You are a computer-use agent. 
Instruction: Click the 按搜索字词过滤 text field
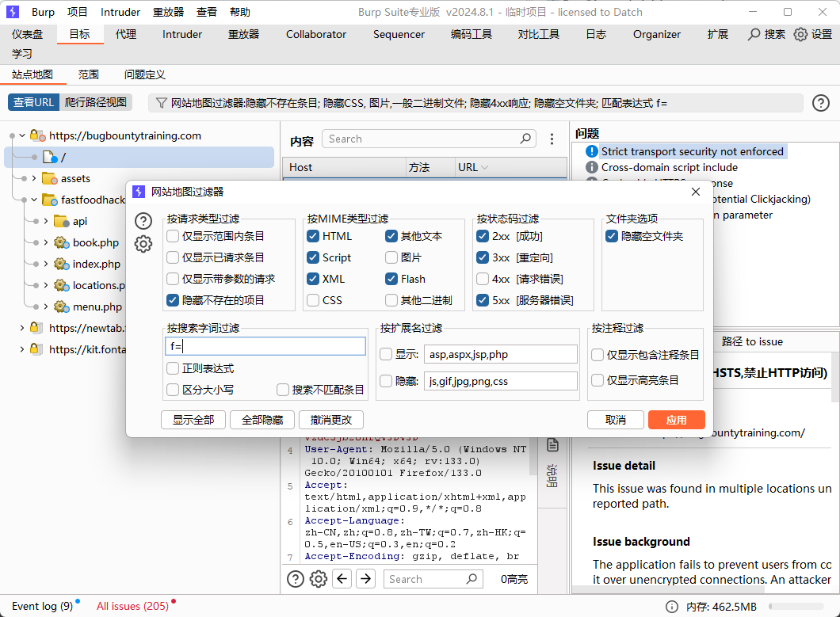(x=265, y=346)
